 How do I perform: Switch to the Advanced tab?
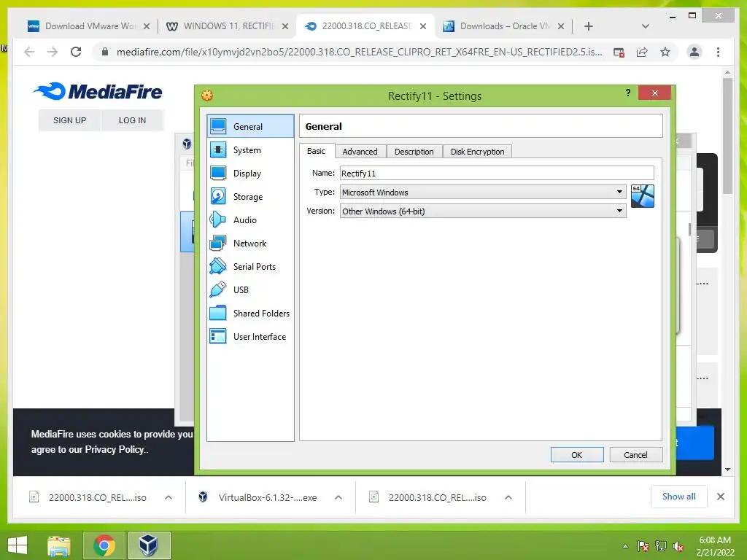coord(360,152)
